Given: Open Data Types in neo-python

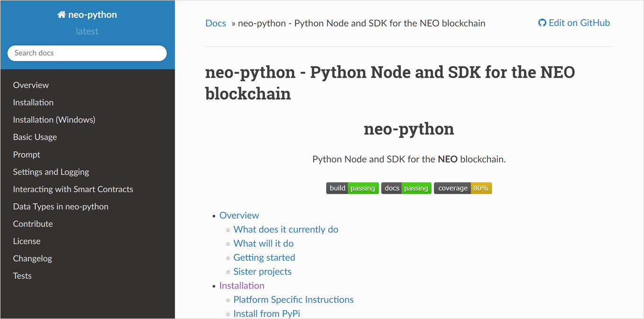Looking at the screenshot, I should coord(61,207).
